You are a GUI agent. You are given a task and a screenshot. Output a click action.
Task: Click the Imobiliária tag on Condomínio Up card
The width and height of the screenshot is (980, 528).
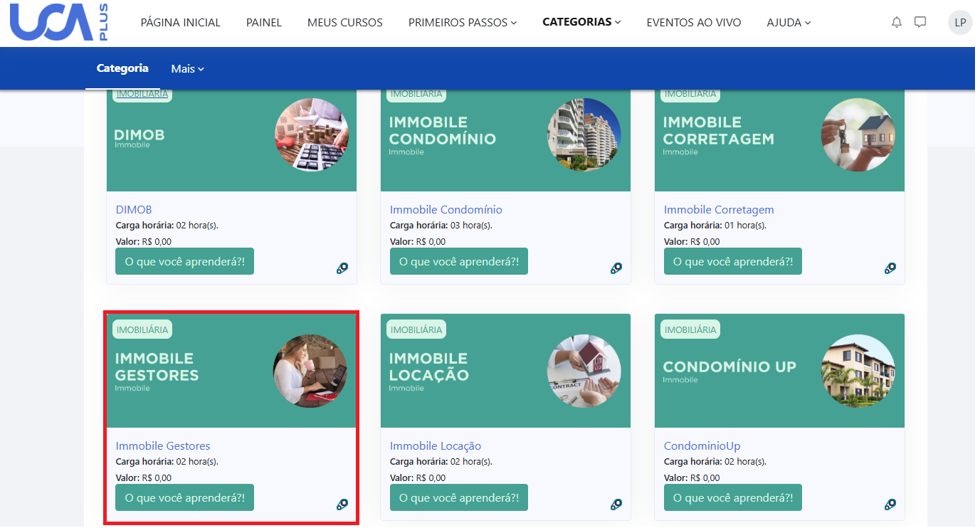[690, 329]
